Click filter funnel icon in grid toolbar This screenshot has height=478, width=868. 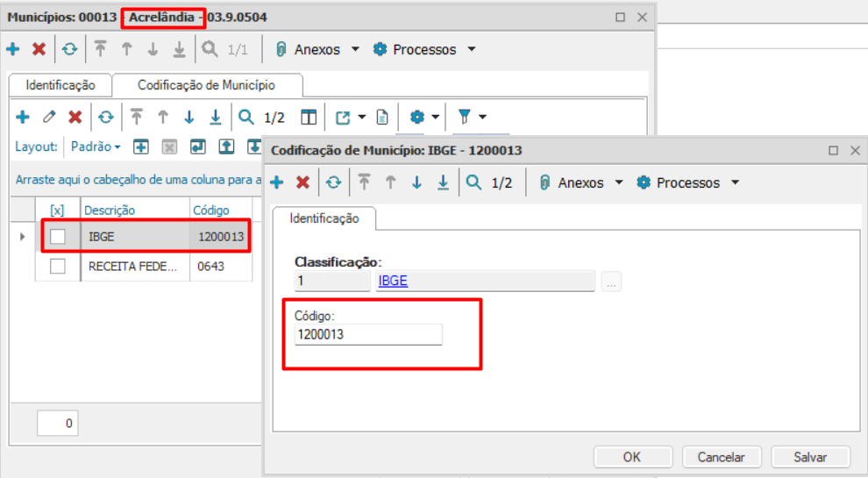[x=465, y=117]
